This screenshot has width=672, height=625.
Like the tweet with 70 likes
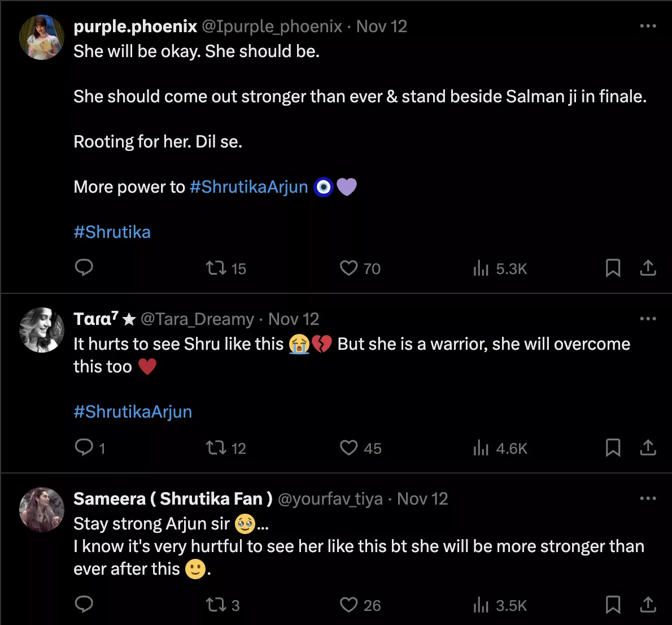pos(349,268)
